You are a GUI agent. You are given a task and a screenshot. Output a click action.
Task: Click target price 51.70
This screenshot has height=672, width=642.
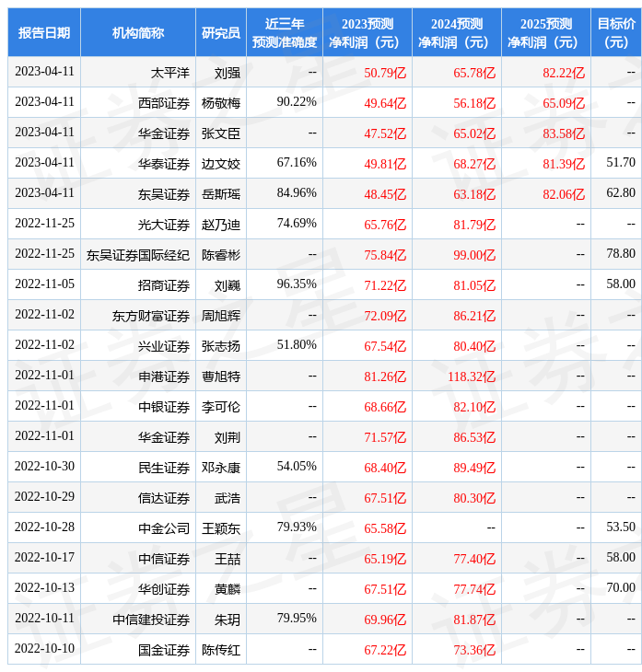[621, 162]
